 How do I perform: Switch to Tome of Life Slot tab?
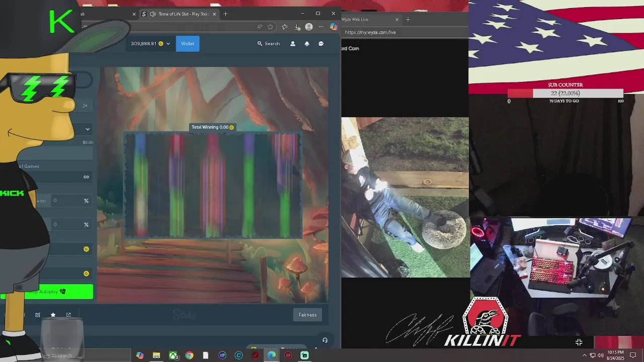pos(179,14)
